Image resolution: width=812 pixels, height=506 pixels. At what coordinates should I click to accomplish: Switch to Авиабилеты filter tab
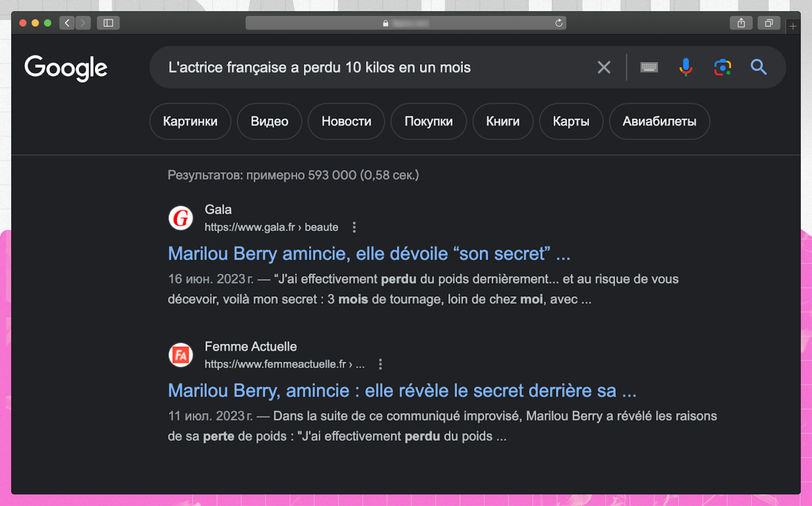[659, 121]
